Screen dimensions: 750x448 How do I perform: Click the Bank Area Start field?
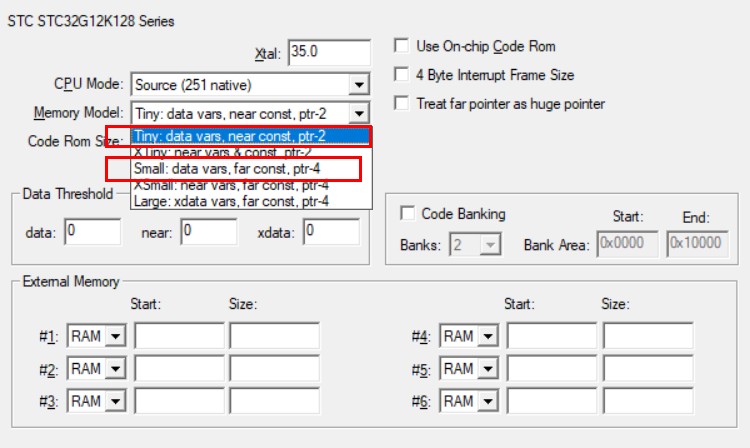(x=627, y=244)
